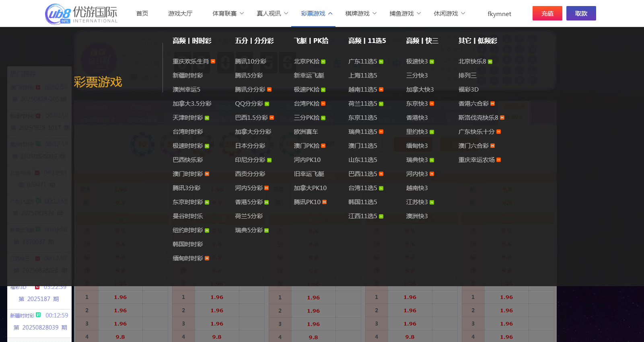Viewport: 644px width, 342px height.
Task: Go to 首页 home page
Action: point(142,14)
